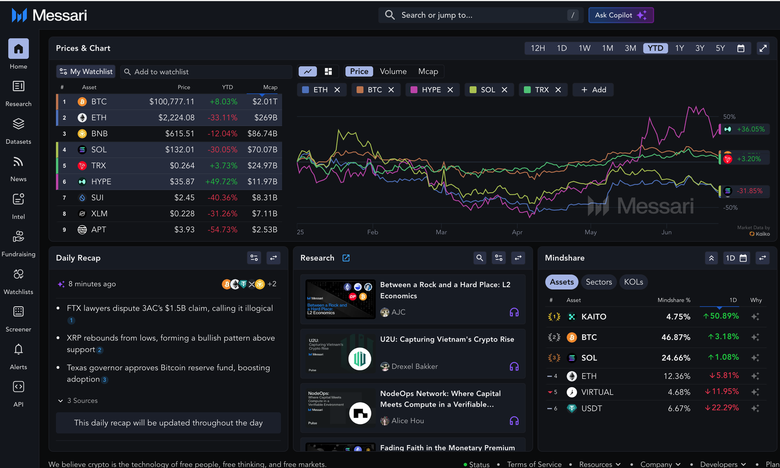Viewport: 780px width, 468px height.
Task: Open the Research sidebar icon
Action: pos(18,87)
